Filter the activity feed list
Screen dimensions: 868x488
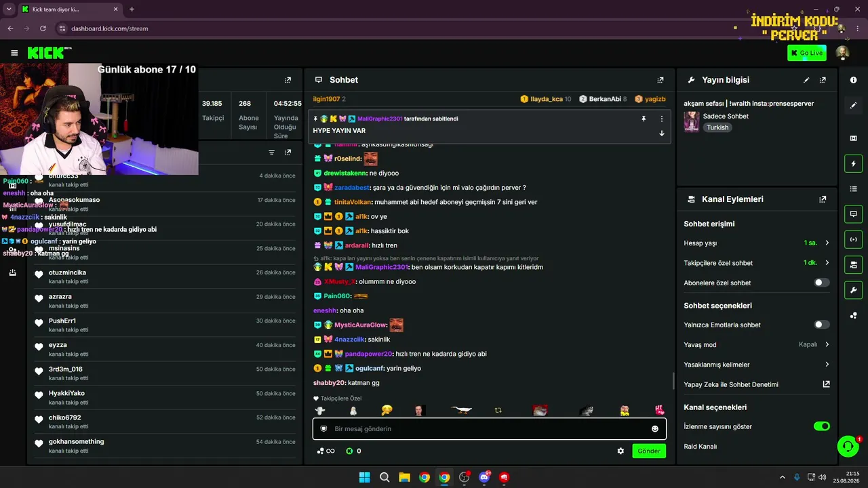(x=271, y=152)
